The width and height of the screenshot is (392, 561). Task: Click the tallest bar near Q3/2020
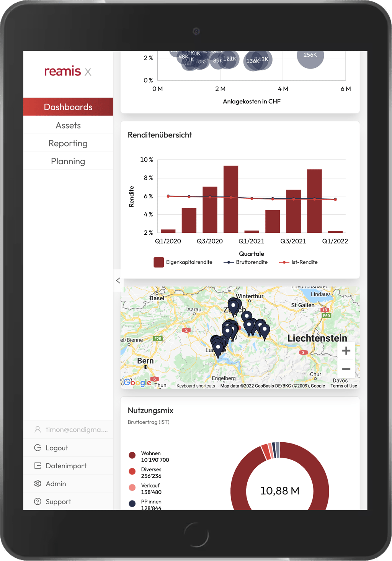click(x=231, y=199)
